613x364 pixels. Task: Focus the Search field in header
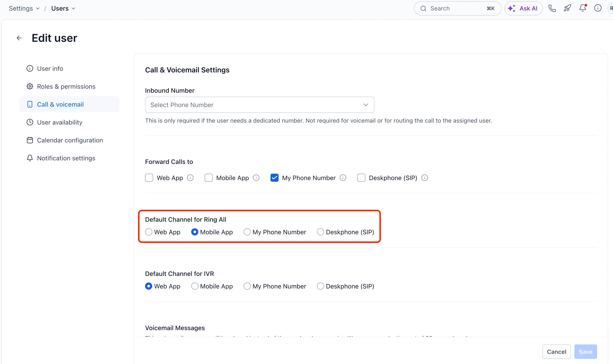pos(457,8)
